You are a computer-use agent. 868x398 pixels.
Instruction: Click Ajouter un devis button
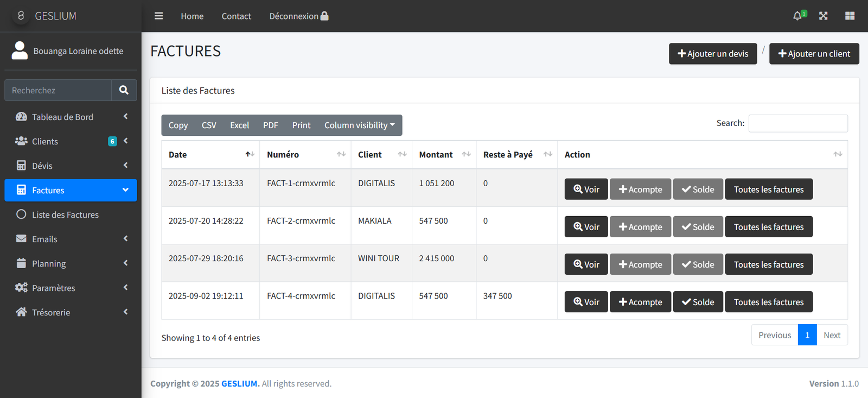click(712, 54)
